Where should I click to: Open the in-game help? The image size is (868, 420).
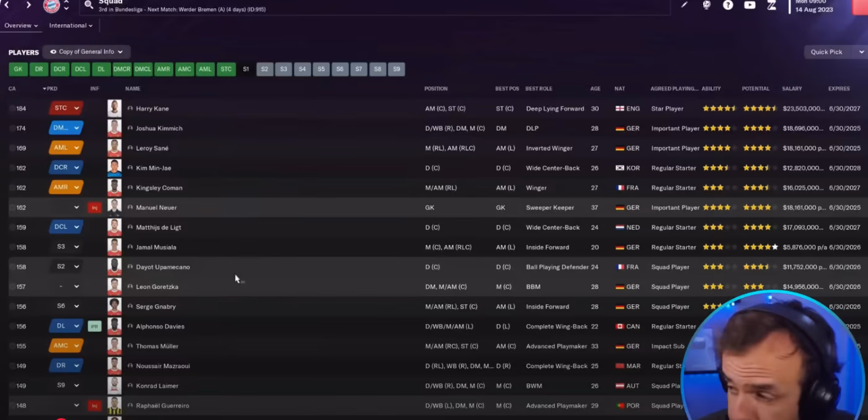point(728,5)
